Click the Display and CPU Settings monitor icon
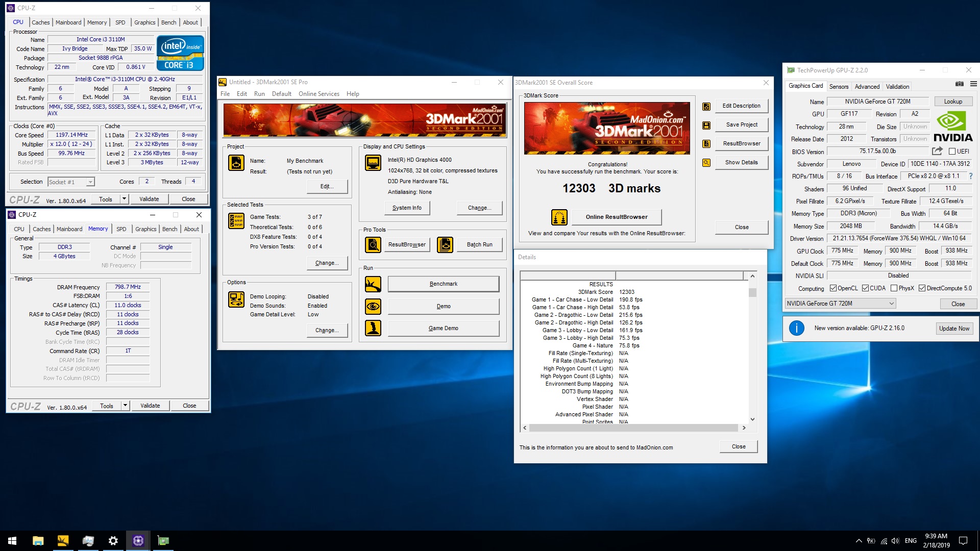 click(x=373, y=163)
